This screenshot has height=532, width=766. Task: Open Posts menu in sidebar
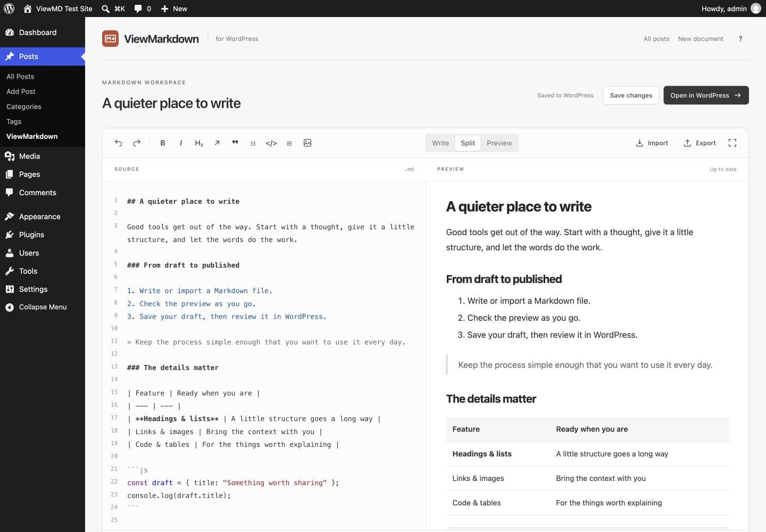point(43,56)
